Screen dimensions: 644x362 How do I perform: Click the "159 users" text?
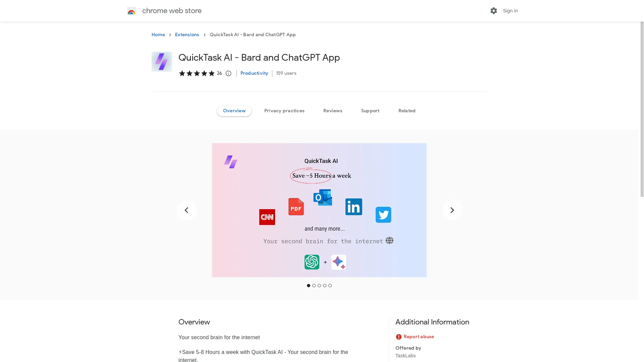click(x=286, y=73)
